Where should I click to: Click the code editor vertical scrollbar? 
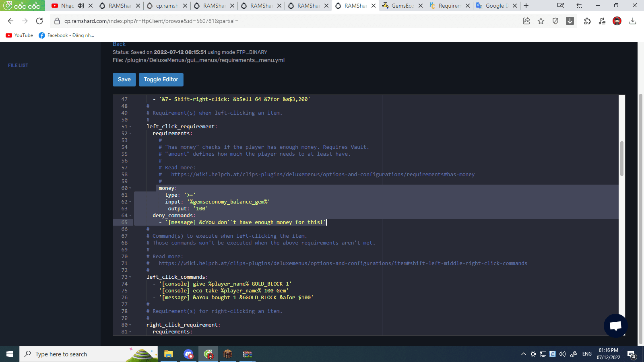click(x=621, y=158)
